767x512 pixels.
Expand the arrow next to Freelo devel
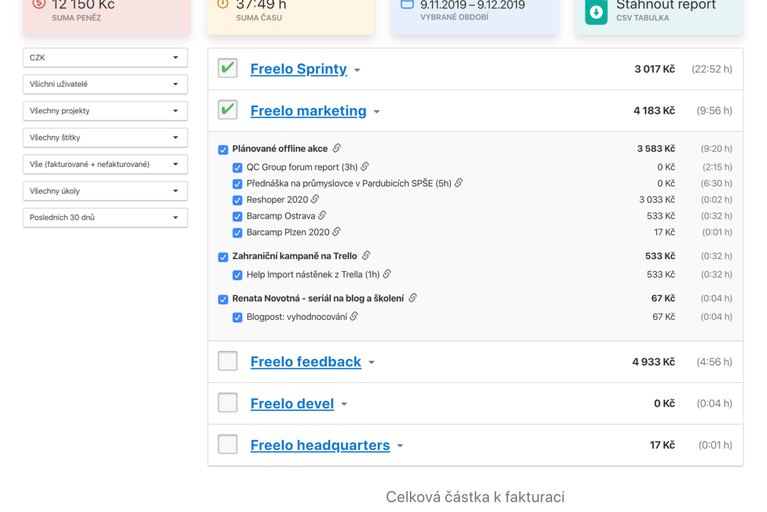click(344, 404)
